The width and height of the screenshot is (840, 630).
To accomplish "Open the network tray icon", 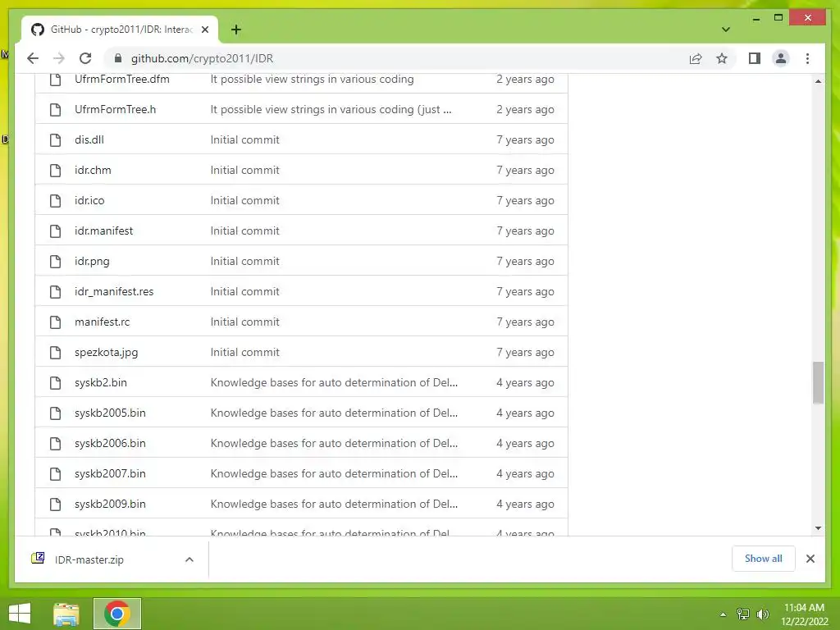I will (742, 614).
